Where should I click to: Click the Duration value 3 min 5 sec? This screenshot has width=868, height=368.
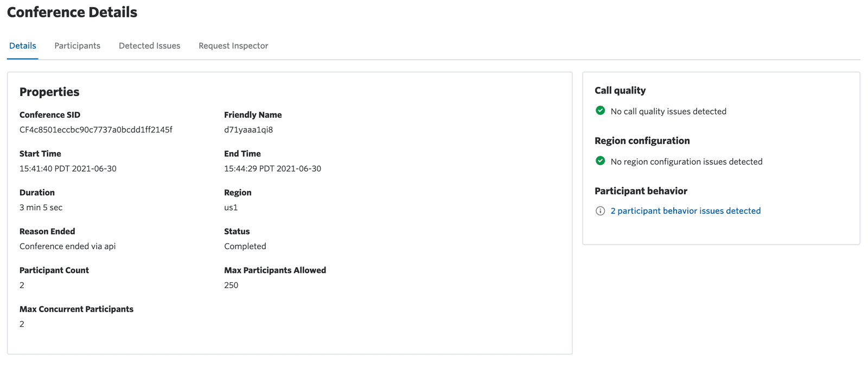pyautogui.click(x=41, y=207)
